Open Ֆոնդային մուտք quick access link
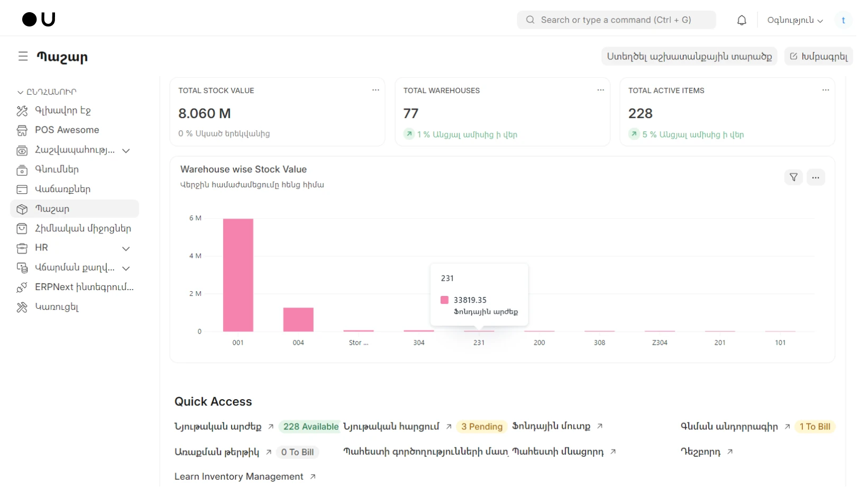Image resolution: width=868 pixels, height=495 pixels. click(551, 426)
